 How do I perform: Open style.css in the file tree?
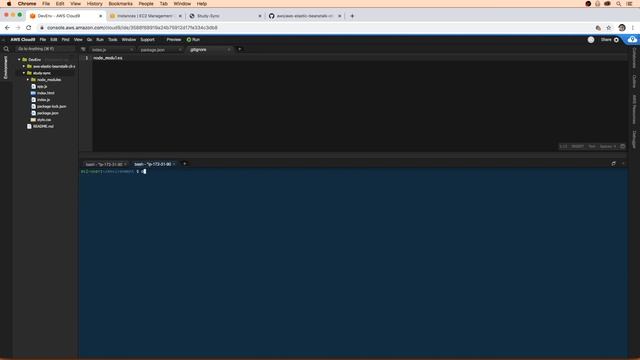point(44,120)
